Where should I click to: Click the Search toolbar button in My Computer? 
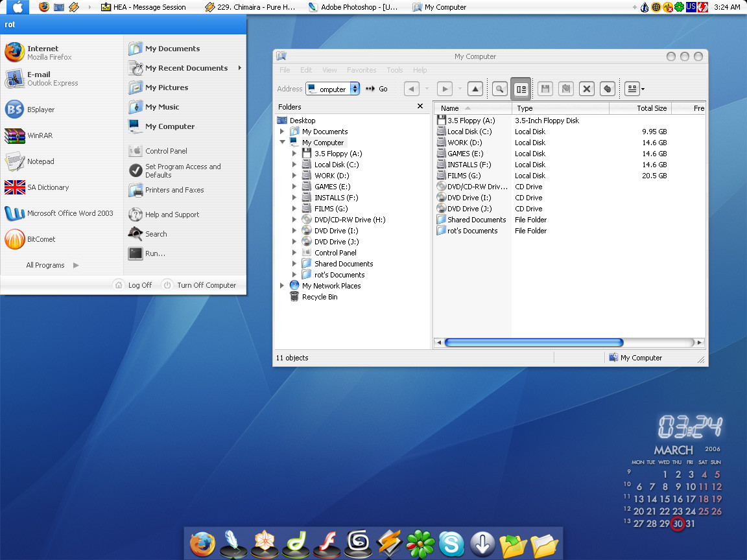[499, 89]
